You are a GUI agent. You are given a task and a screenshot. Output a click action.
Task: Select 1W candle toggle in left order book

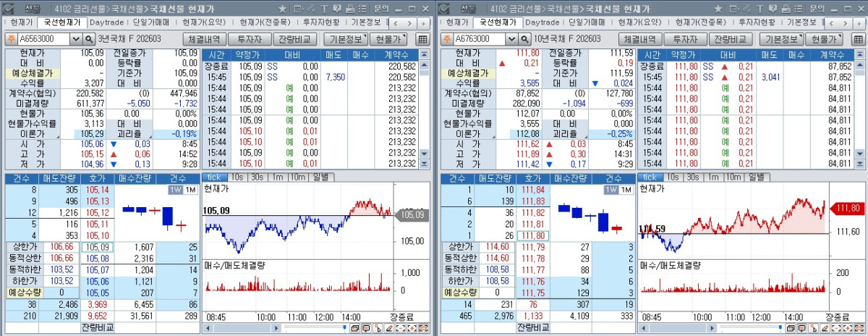(176, 190)
